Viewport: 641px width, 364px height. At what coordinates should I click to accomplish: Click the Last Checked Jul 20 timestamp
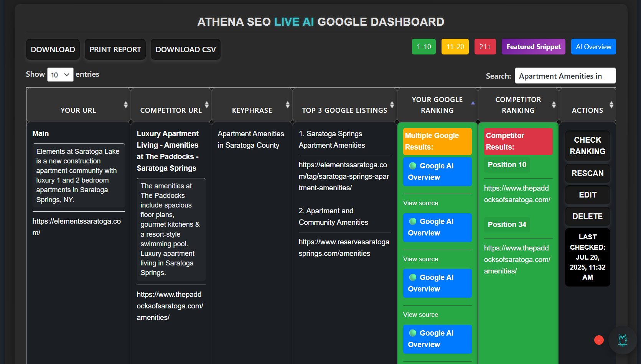coord(588,257)
